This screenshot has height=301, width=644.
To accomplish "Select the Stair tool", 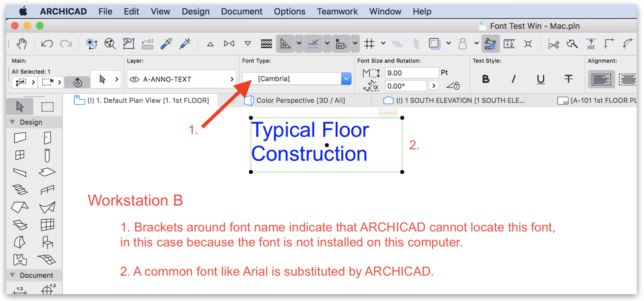I will point(20,190).
